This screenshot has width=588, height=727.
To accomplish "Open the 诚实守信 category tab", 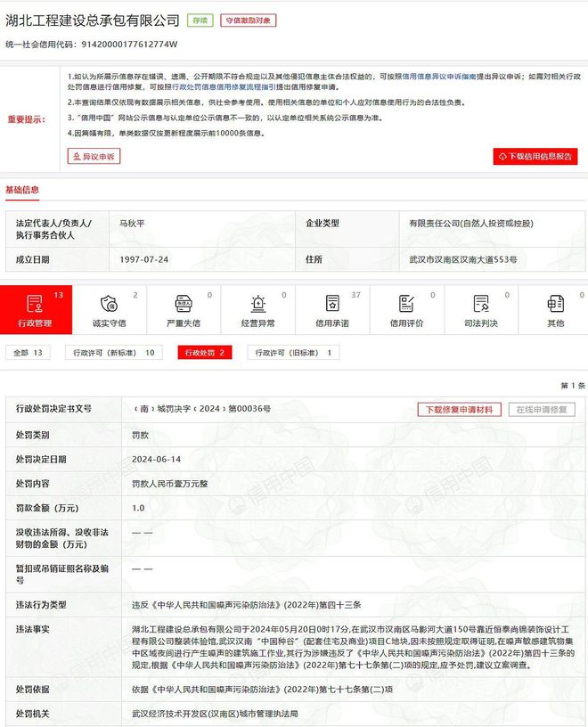I will tap(110, 310).
